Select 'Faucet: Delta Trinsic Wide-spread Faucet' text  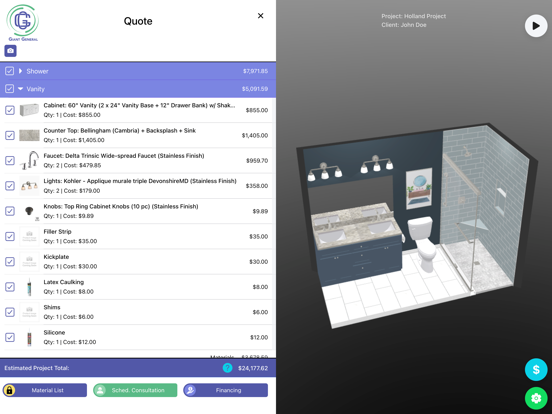124,156
